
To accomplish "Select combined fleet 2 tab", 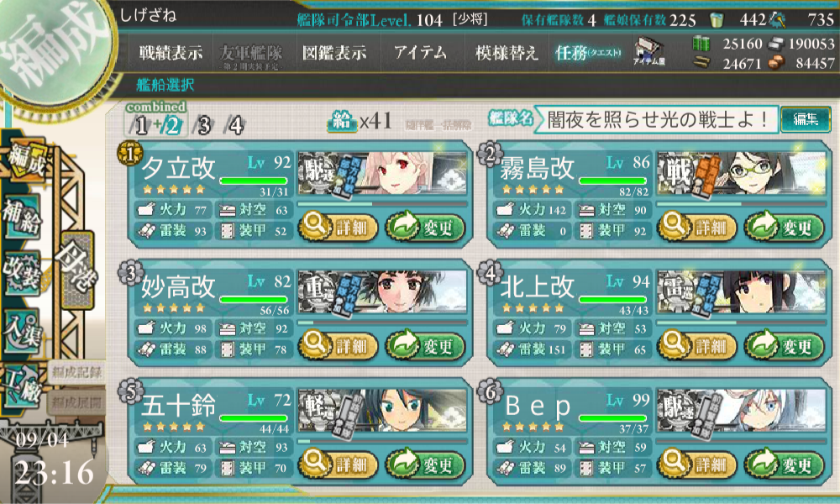I will point(172,125).
